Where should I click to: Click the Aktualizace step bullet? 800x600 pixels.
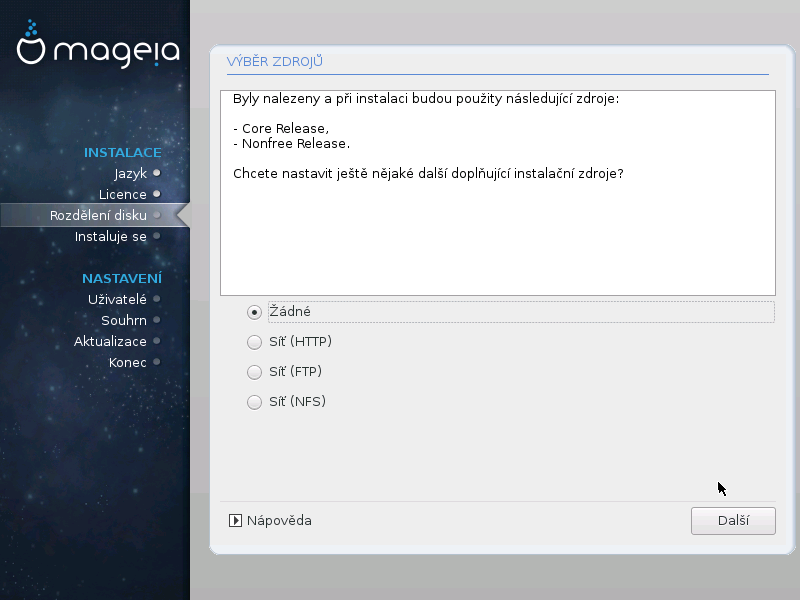click(x=157, y=341)
